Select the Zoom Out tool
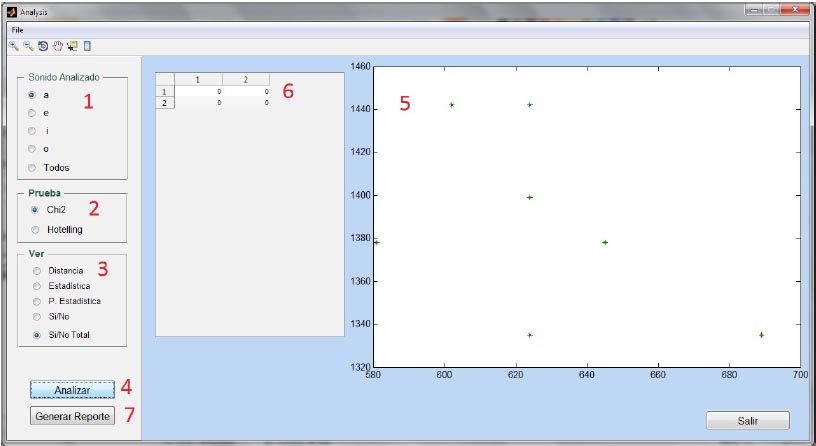The width and height of the screenshot is (816, 446). tap(28, 46)
